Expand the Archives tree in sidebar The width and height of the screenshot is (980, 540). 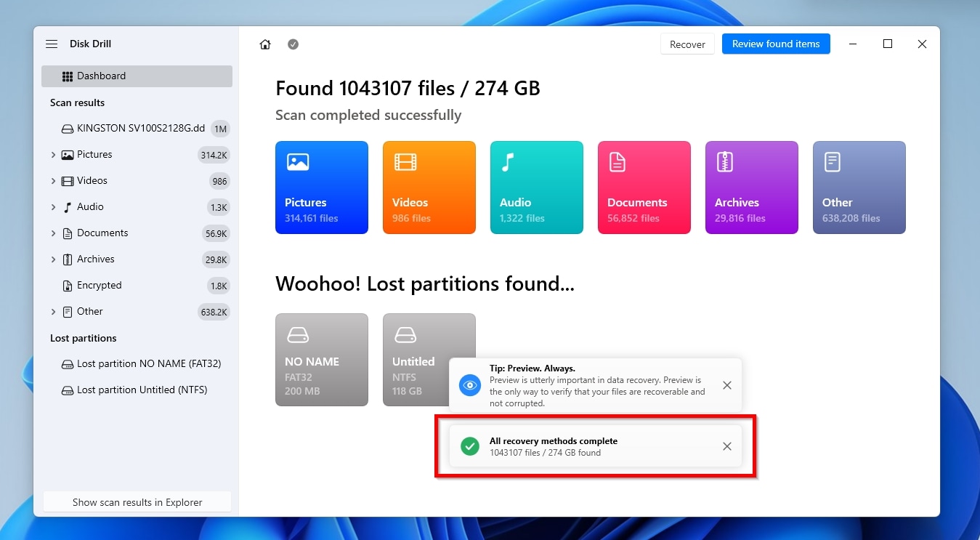(53, 259)
